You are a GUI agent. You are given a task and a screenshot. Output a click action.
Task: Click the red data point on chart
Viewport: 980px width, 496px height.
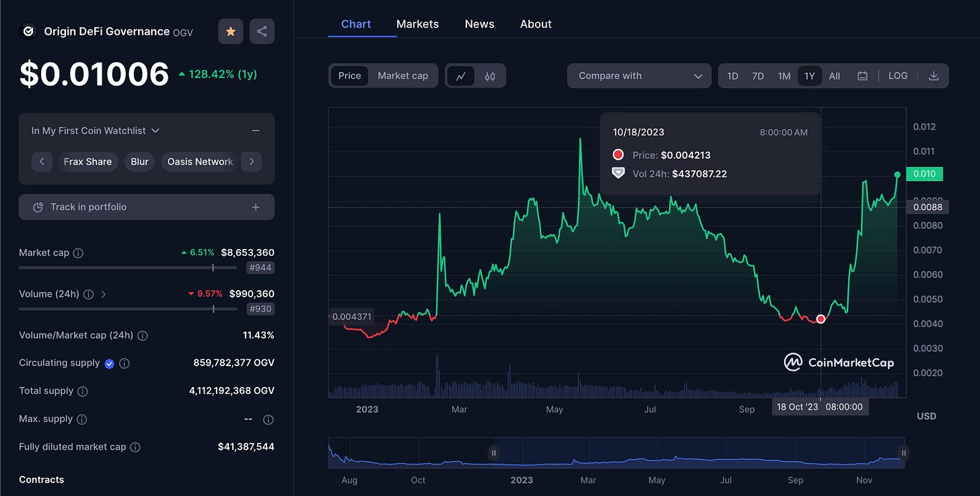(820, 319)
